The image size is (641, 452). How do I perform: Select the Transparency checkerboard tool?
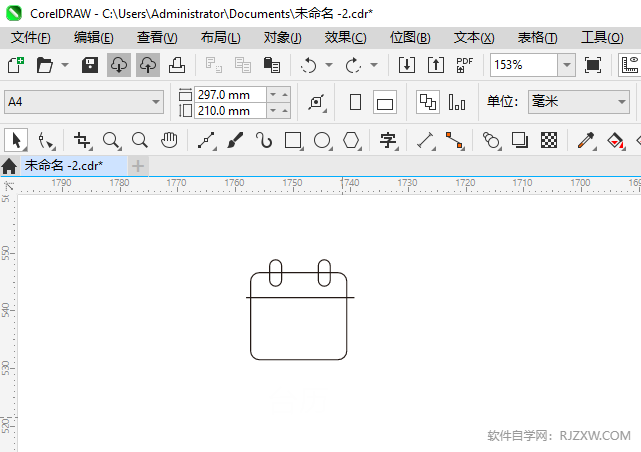(x=549, y=141)
